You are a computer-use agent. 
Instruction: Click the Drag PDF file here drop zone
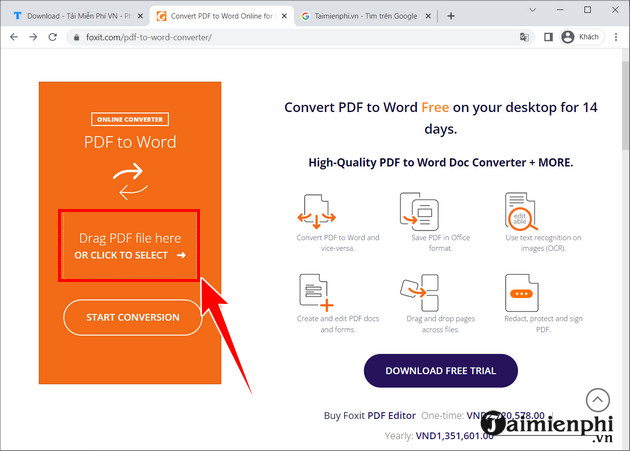[x=129, y=245]
